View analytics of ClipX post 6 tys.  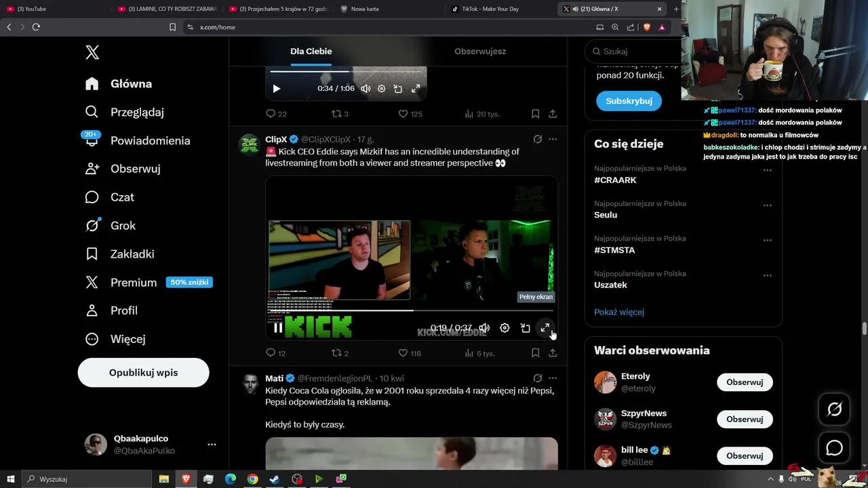479,353
